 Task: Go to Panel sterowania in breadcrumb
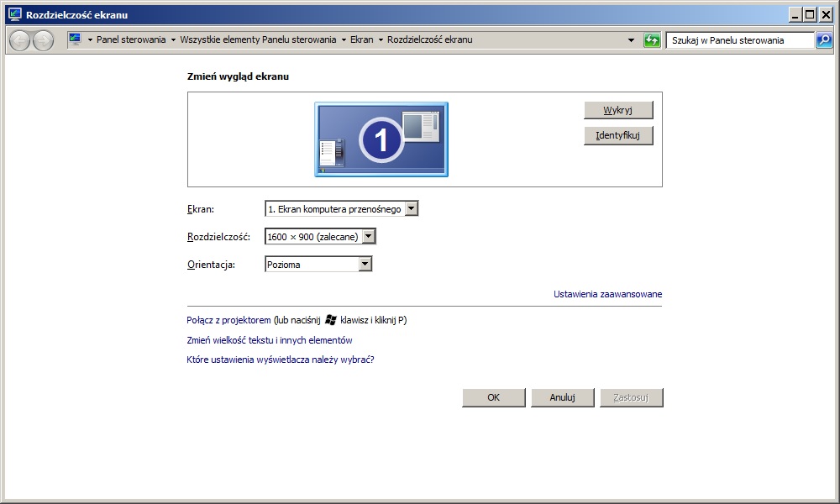tap(131, 39)
